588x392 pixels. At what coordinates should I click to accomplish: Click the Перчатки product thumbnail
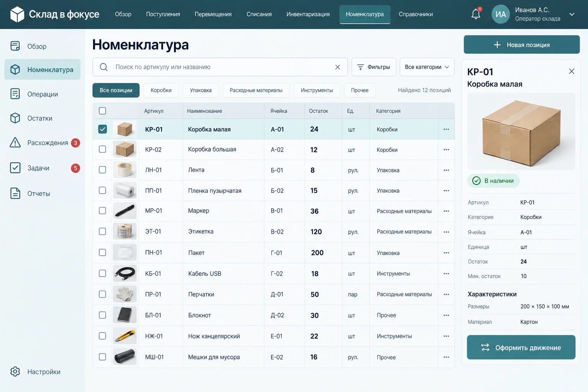tap(125, 294)
